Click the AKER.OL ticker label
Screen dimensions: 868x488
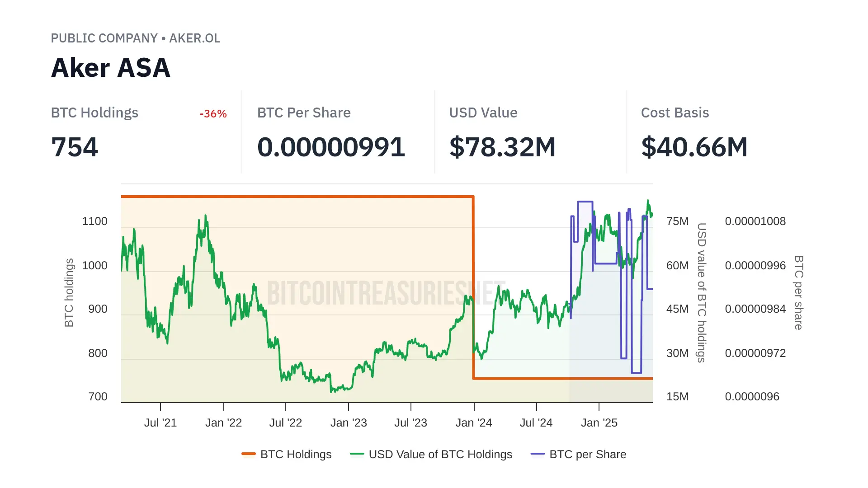194,38
